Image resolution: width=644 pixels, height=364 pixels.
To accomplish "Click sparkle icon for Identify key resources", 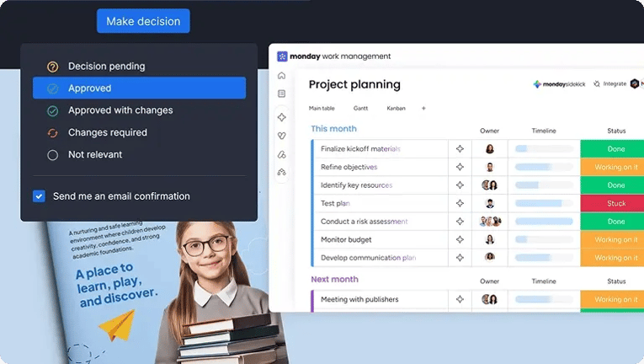I will [x=460, y=185].
